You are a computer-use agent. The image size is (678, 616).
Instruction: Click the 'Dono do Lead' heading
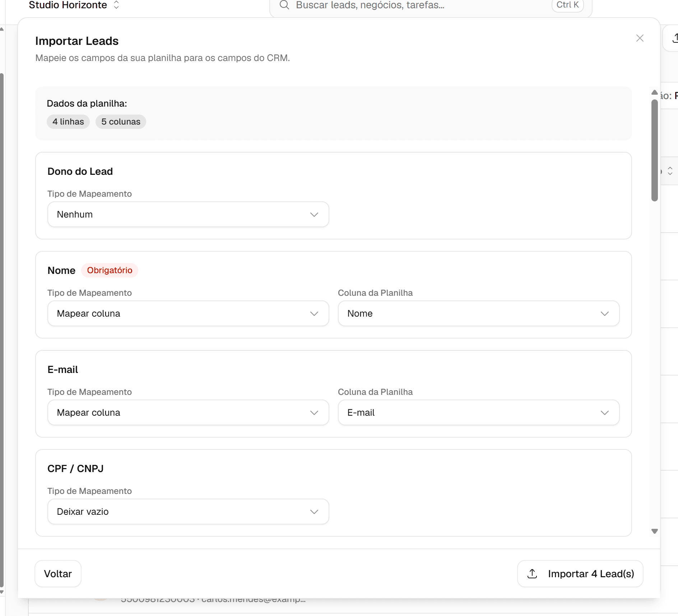(x=80, y=172)
